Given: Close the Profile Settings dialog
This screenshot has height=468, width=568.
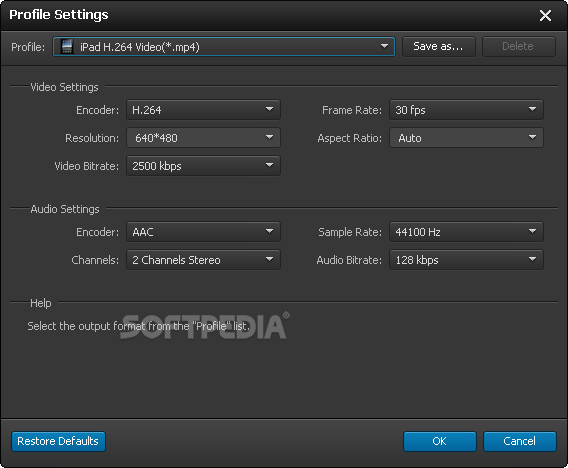Looking at the screenshot, I should pos(545,15).
